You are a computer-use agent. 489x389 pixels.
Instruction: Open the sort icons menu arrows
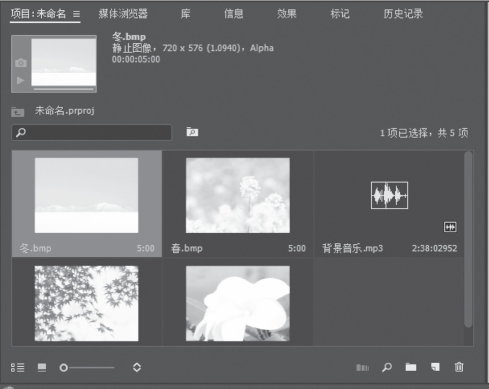pyautogui.click(x=137, y=367)
